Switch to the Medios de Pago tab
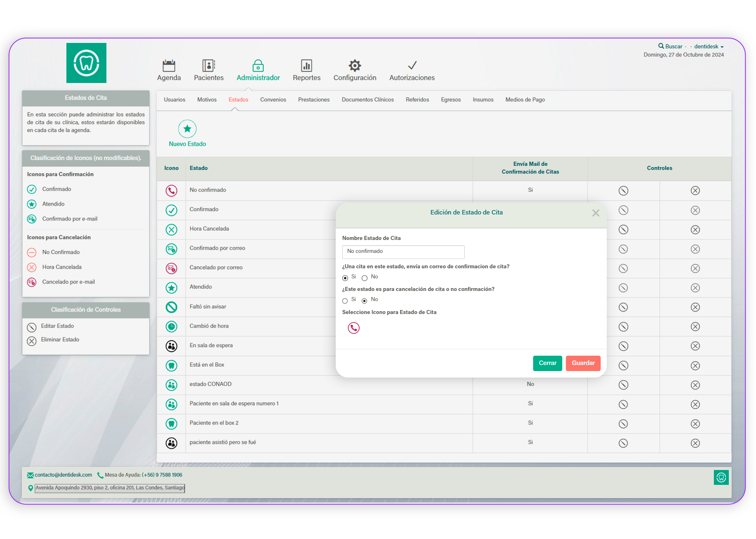The width and height of the screenshot is (756, 539). tap(525, 100)
